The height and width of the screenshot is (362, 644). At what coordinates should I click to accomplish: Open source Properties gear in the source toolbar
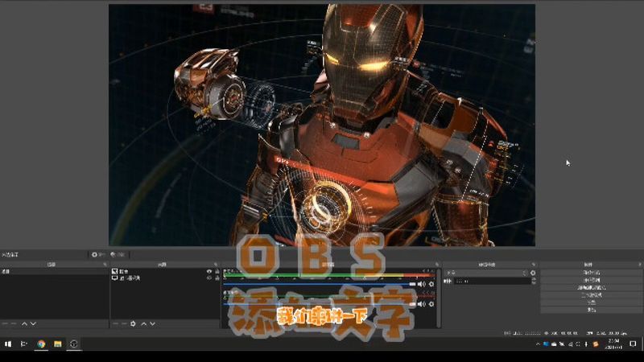click(98, 255)
